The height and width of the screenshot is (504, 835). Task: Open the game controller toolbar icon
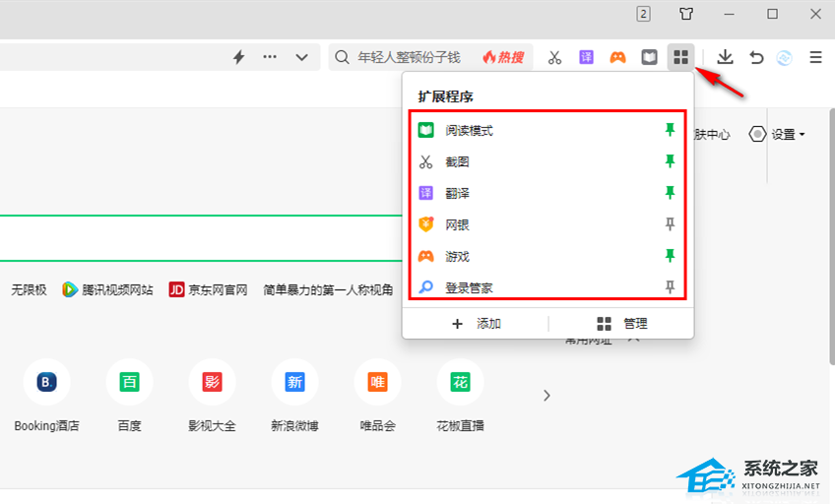click(617, 57)
